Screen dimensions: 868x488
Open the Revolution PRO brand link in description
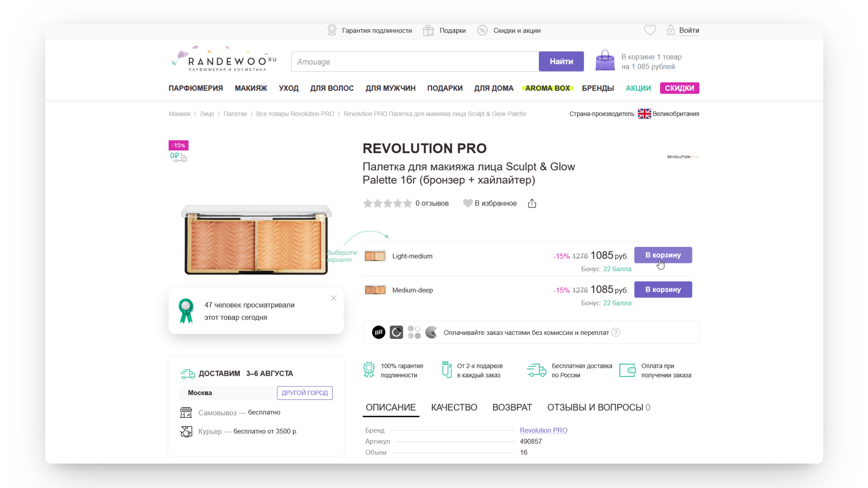[543, 431]
